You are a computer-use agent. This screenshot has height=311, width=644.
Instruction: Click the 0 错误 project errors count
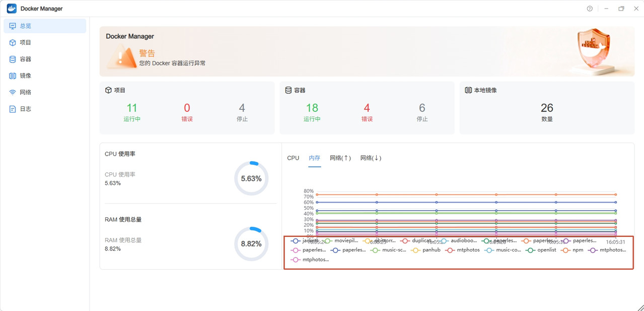[x=187, y=112]
